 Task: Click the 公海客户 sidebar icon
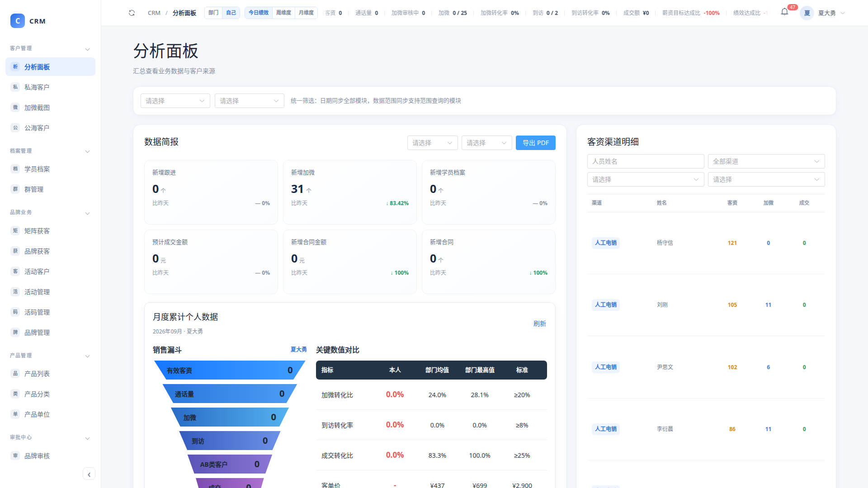coord(15,128)
